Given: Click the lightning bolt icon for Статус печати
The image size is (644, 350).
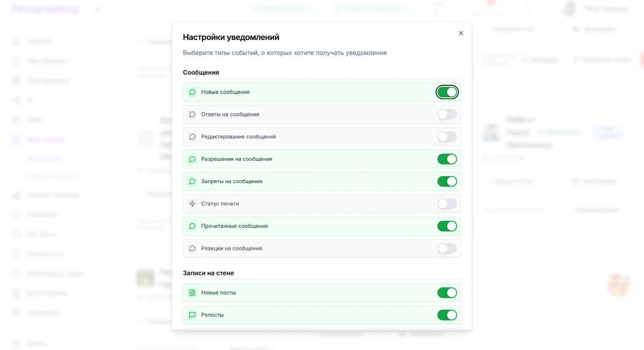Looking at the screenshot, I should click(x=192, y=204).
